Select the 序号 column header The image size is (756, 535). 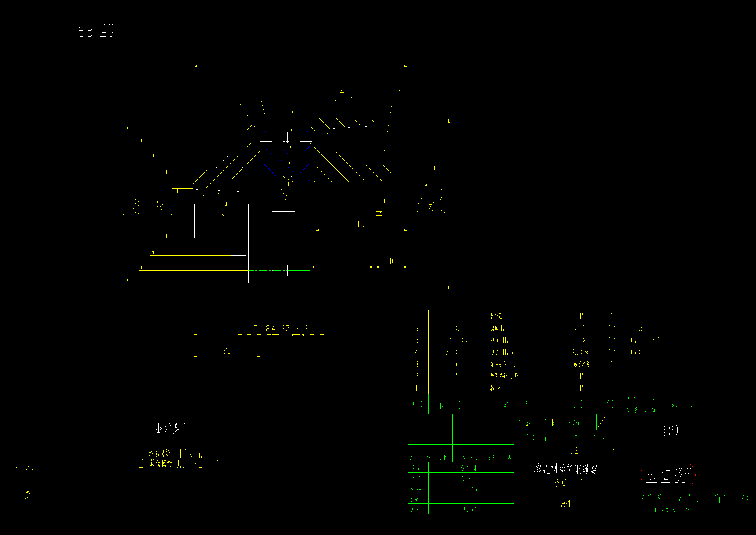(x=417, y=405)
